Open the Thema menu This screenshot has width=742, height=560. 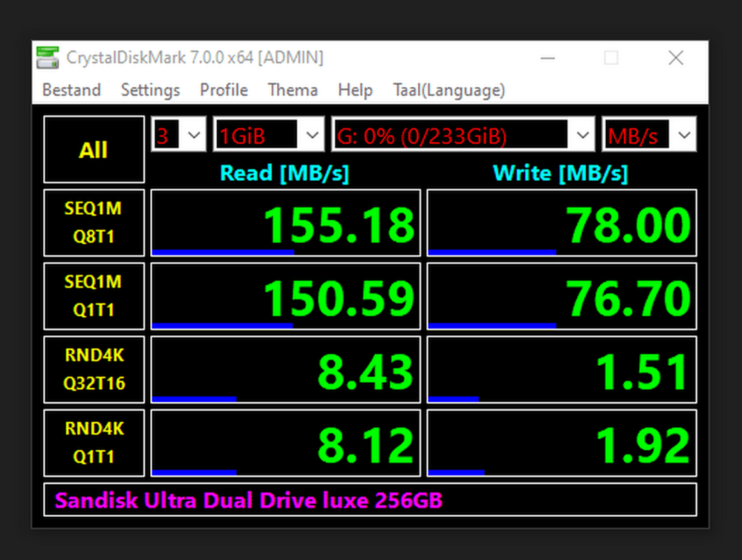click(293, 90)
